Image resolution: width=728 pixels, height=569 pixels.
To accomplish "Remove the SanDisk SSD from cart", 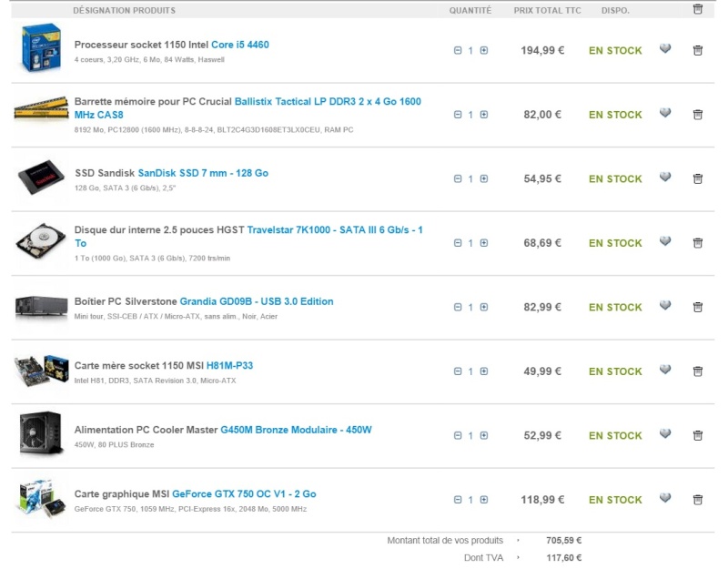I will pos(697,178).
